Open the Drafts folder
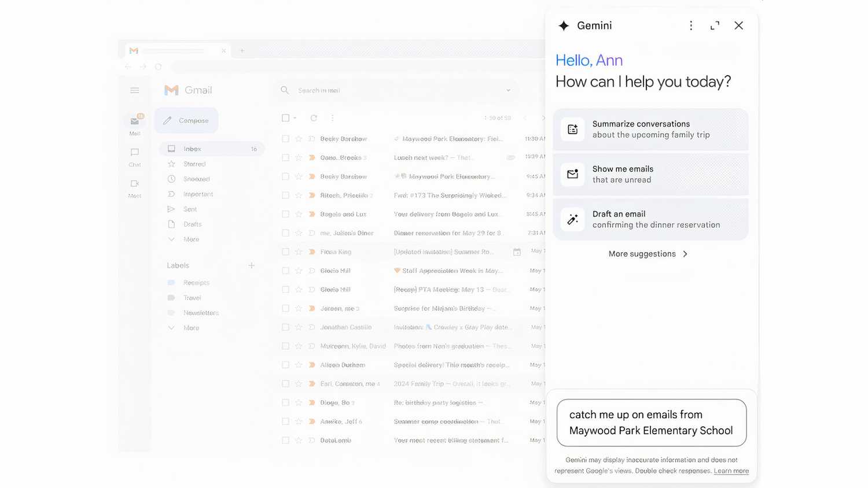Screen dimensions: 868x488 coord(192,224)
